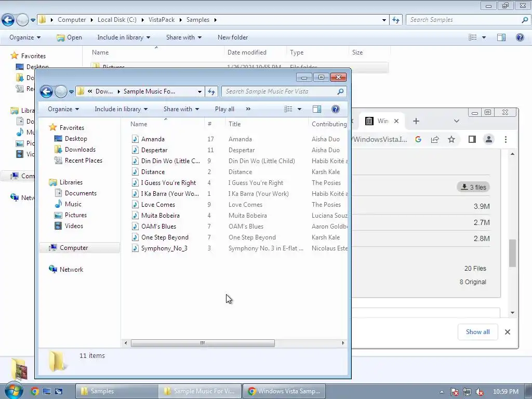This screenshot has width=532, height=399.
Task: Click Chrome page vertical scrollbar thumb
Action: click(512, 253)
